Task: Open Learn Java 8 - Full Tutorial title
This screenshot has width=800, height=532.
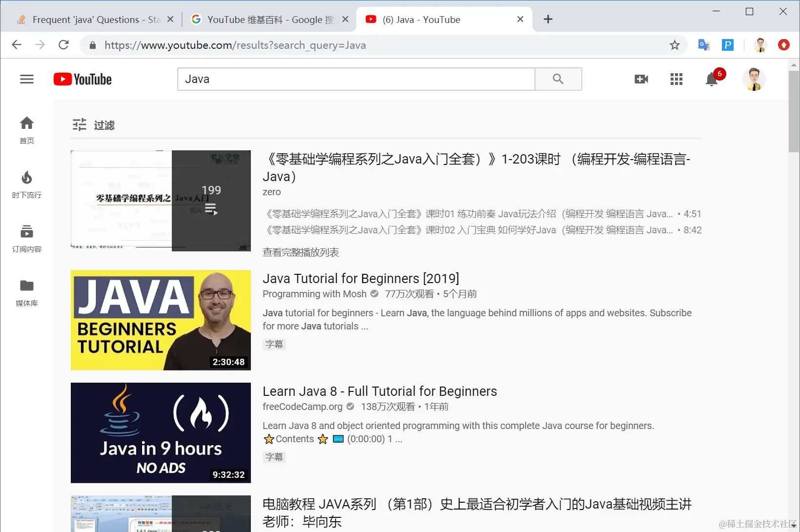Action: pos(380,391)
